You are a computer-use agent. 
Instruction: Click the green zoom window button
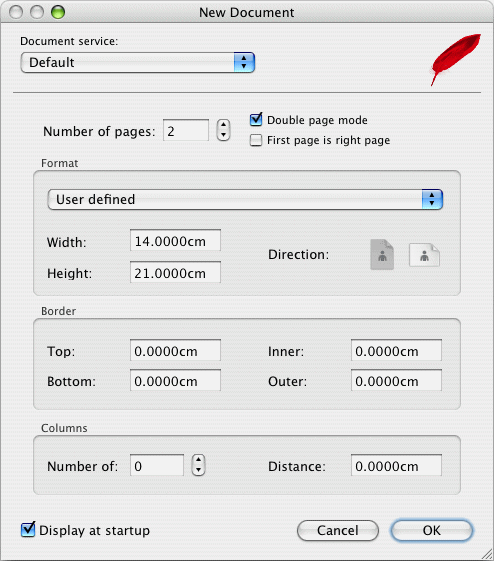click(58, 12)
